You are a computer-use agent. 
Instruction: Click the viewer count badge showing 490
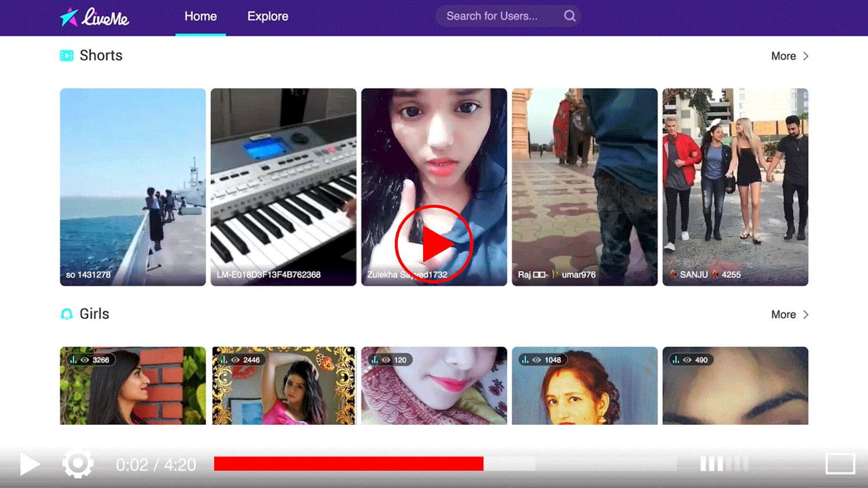[x=690, y=360]
